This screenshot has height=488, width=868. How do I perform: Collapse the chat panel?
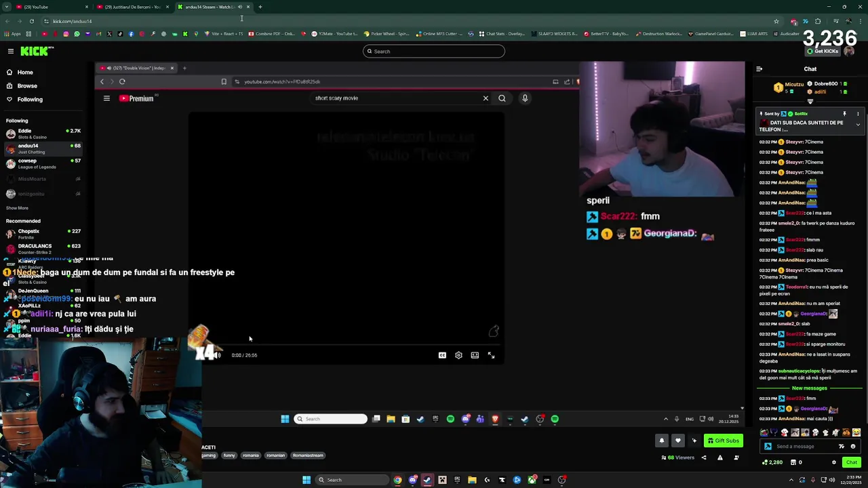click(759, 69)
